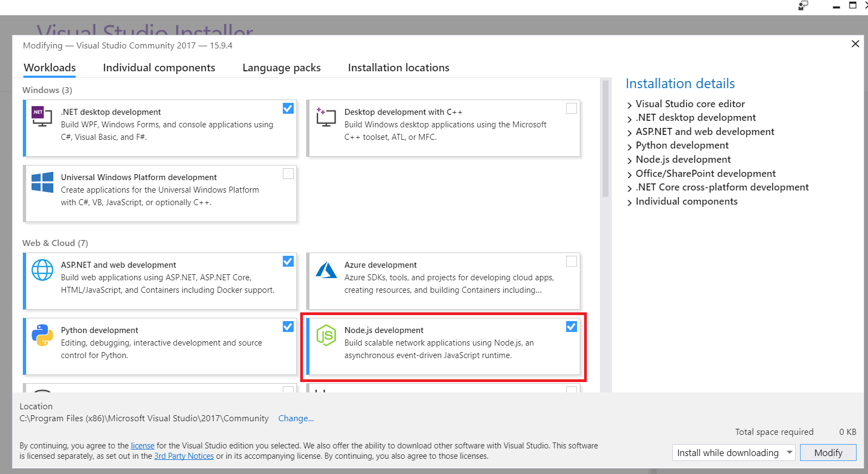Viewport: 868px width, 474px height.
Task: Close the Modifying dialog with the X
Action: click(855, 44)
